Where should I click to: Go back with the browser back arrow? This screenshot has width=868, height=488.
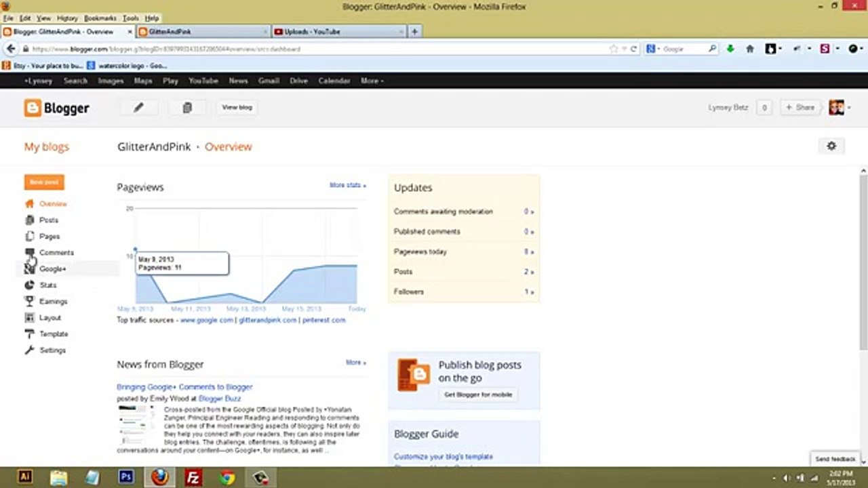11,49
